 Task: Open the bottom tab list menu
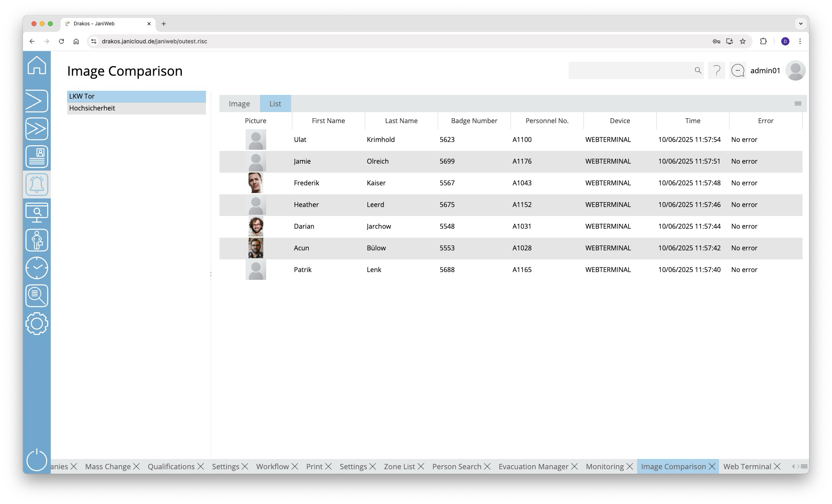pyautogui.click(x=804, y=466)
